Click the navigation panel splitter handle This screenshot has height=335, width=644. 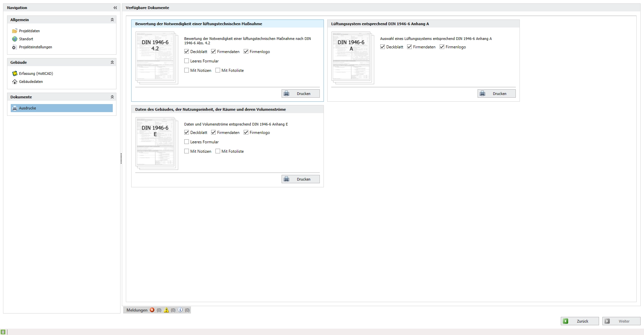click(x=121, y=158)
